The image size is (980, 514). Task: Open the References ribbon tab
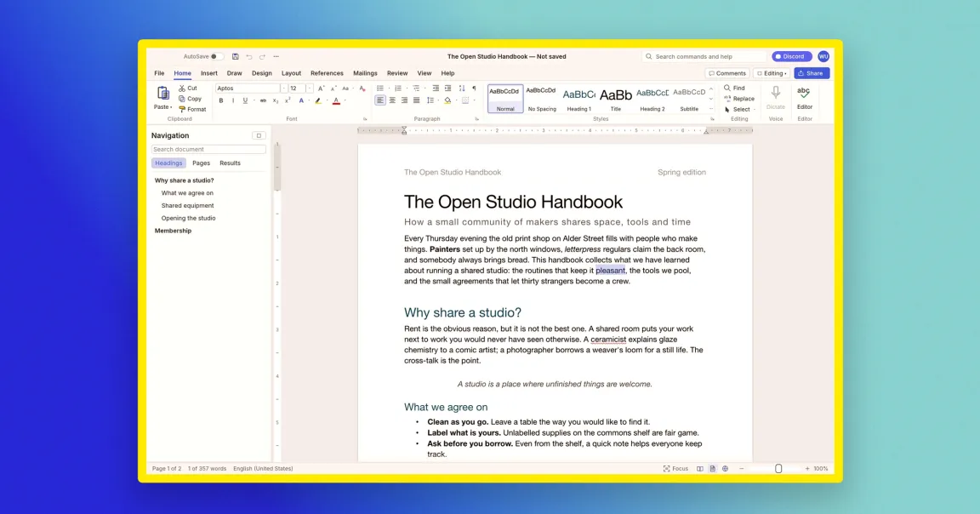point(327,73)
